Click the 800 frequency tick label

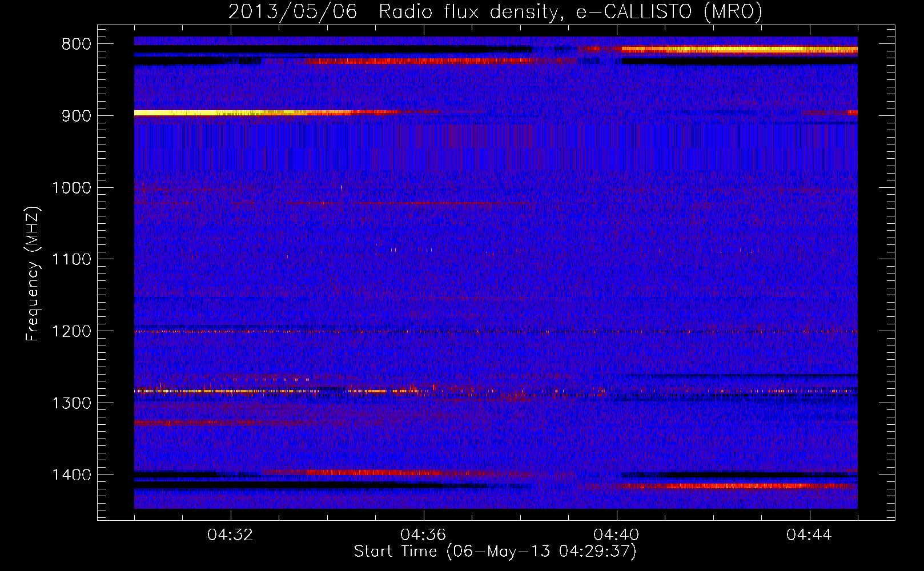(x=76, y=45)
